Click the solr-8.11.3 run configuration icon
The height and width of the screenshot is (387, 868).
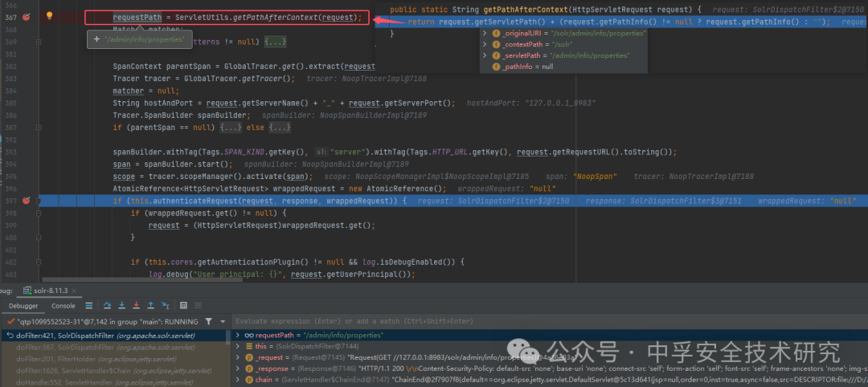26,291
